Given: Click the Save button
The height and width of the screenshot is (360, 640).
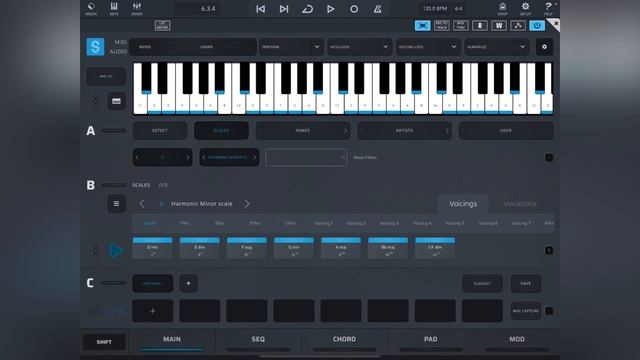Looking at the screenshot, I should [526, 283].
